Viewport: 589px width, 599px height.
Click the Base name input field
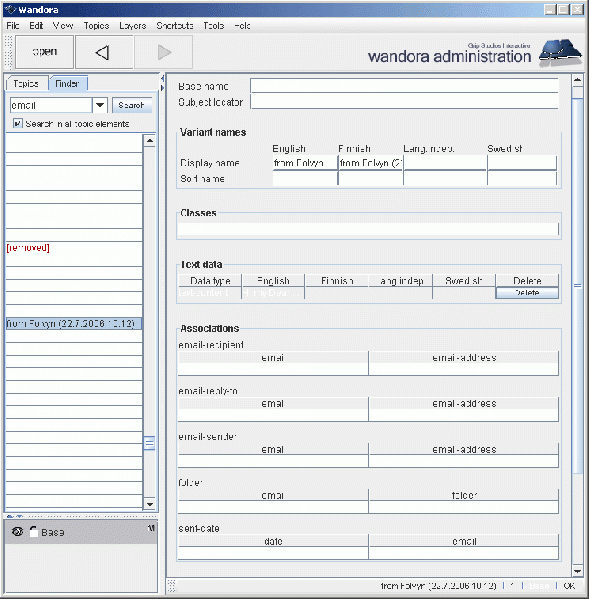(x=404, y=86)
